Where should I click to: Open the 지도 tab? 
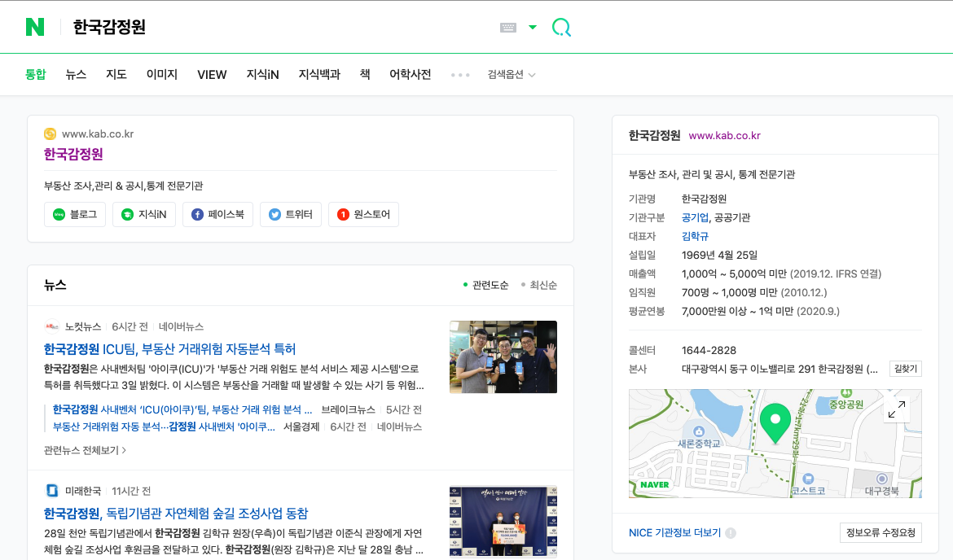pos(116,74)
